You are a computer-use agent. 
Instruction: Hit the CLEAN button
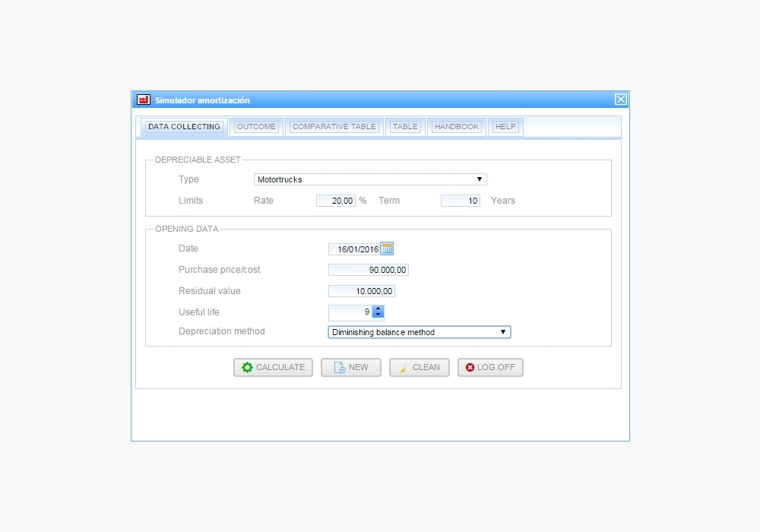419,367
